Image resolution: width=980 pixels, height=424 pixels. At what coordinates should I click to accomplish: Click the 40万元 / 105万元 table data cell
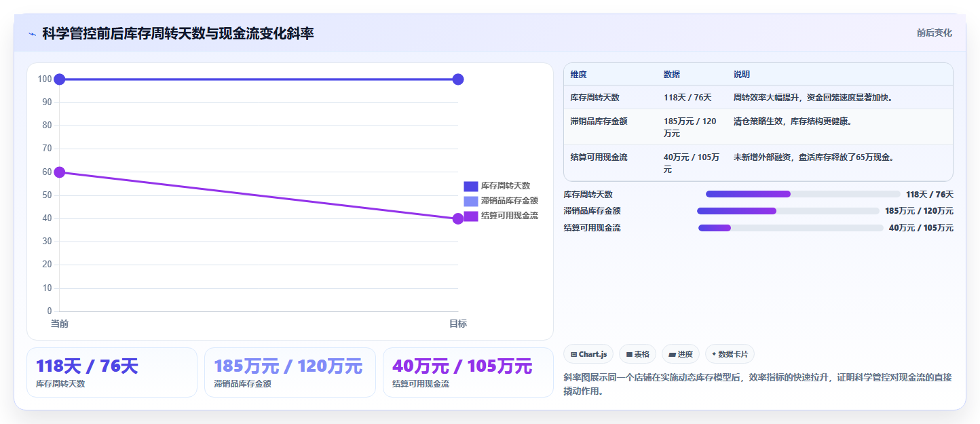(692, 163)
